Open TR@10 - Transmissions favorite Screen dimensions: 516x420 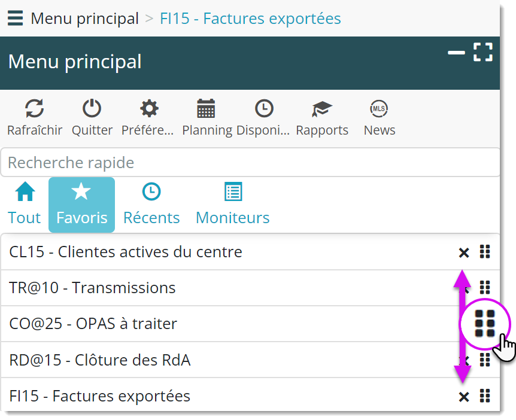click(92, 288)
